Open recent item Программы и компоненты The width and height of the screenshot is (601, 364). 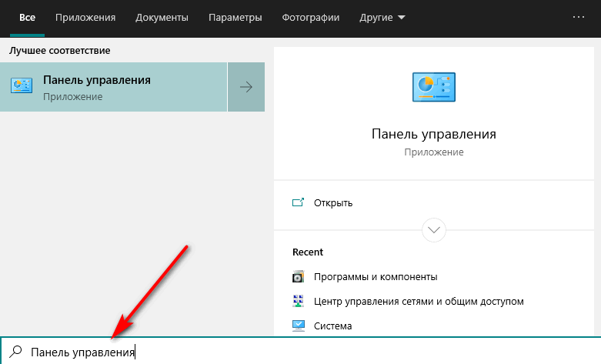click(376, 276)
